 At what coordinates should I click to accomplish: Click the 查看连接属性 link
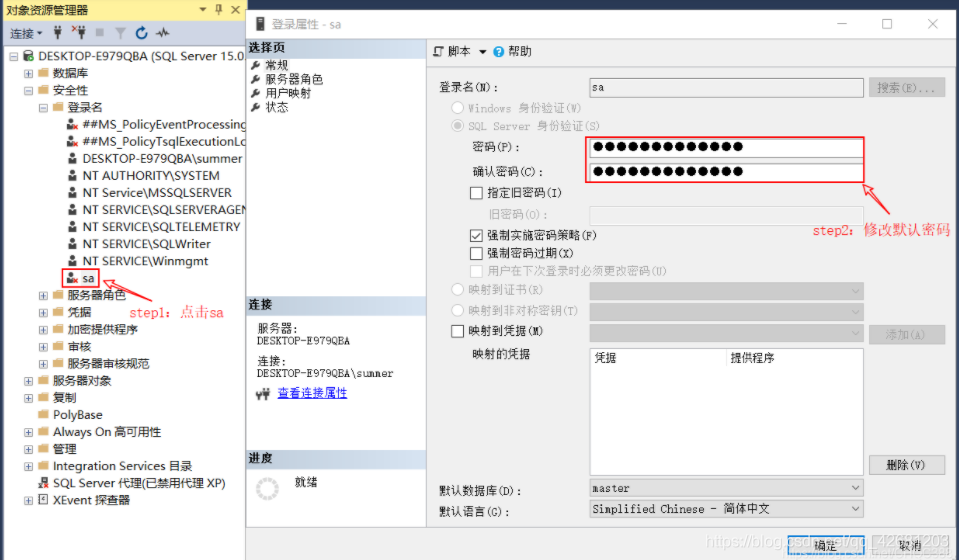[x=312, y=393]
